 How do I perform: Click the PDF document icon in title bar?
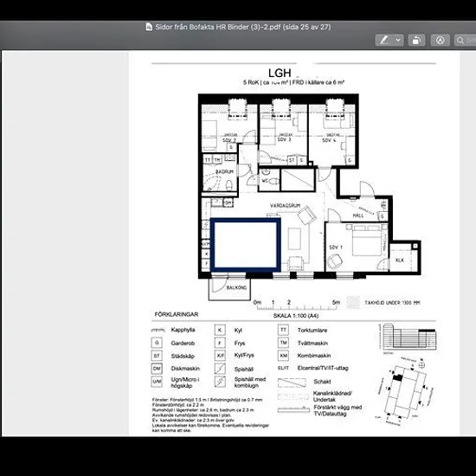pyautogui.click(x=149, y=27)
